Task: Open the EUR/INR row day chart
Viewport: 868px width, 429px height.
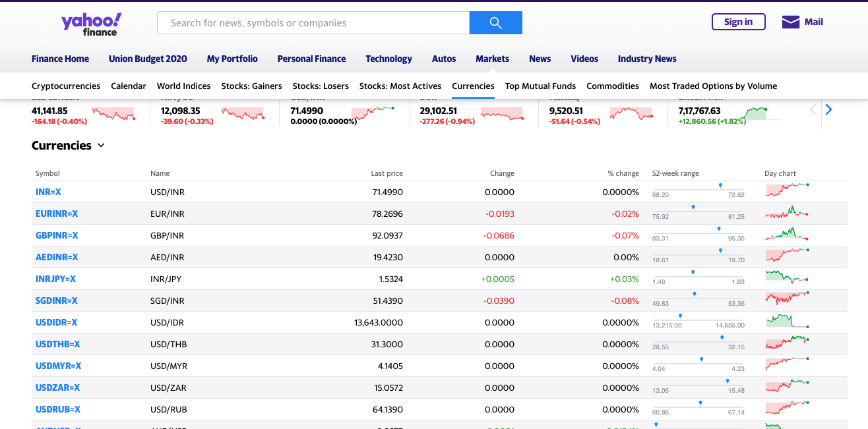Action: click(788, 212)
